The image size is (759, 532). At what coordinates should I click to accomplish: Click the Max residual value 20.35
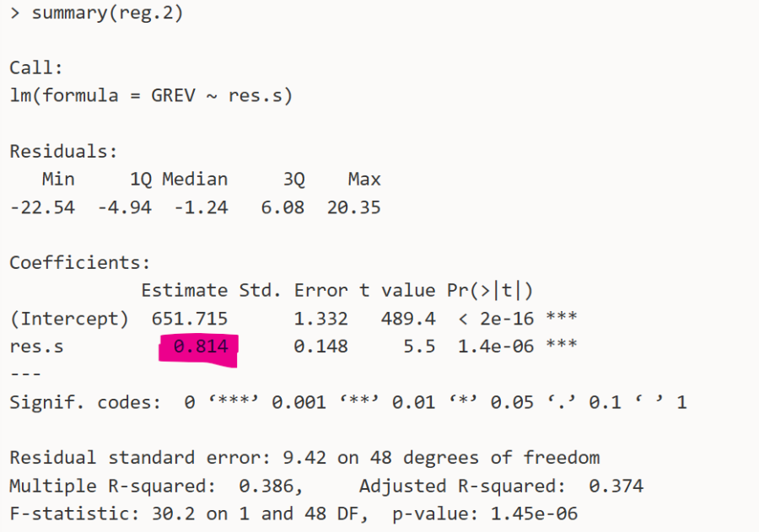353,207
